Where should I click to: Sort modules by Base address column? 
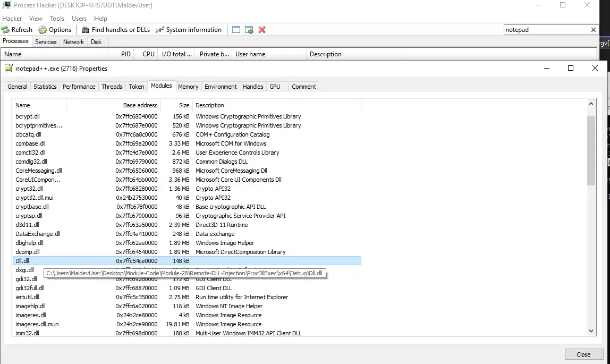(x=140, y=105)
